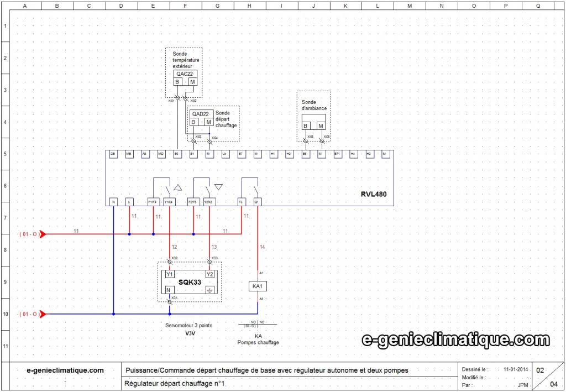The image size is (566, 392).
Task: Click the NO/NC contact cross-reference symbol
Action: click(x=258, y=324)
